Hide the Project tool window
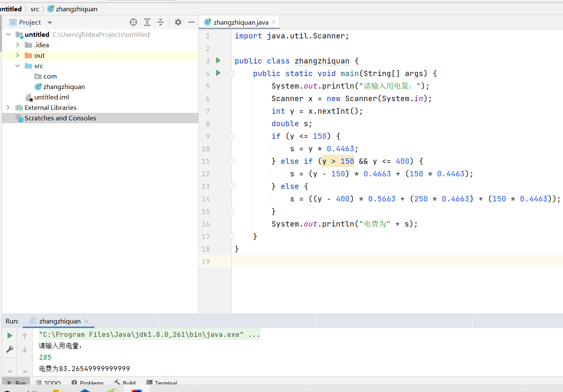Viewport: 563px width, 392px height. click(x=192, y=22)
